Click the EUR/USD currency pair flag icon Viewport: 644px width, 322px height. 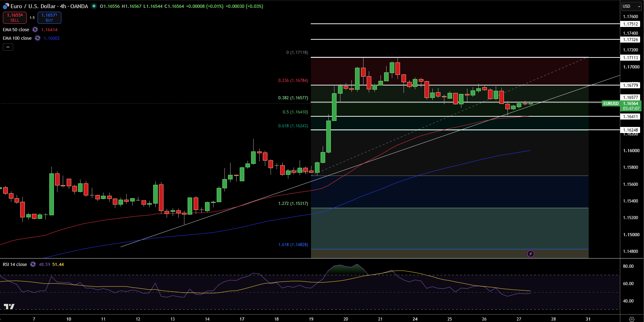click(6, 6)
